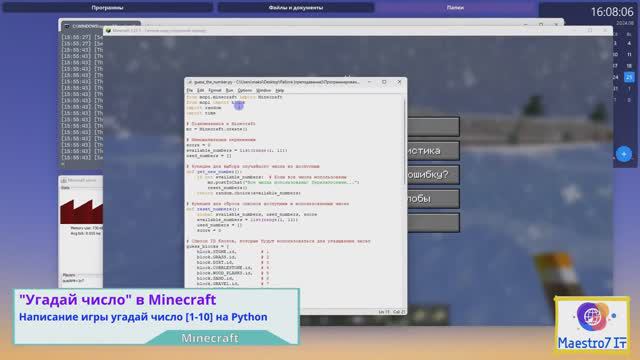Click the 'block.GRAVEL.id' list entry
The height and width of the screenshot is (360, 640).
coord(218,284)
